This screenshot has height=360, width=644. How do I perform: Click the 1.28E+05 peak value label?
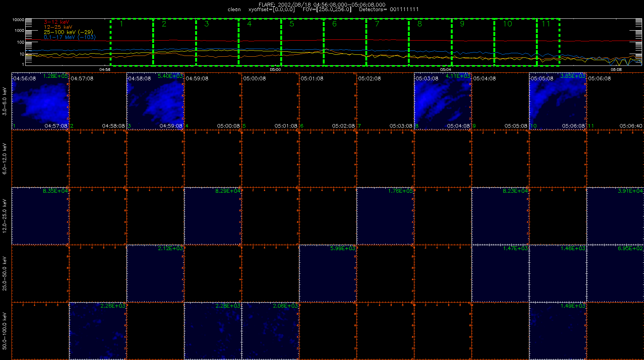click(55, 76)
